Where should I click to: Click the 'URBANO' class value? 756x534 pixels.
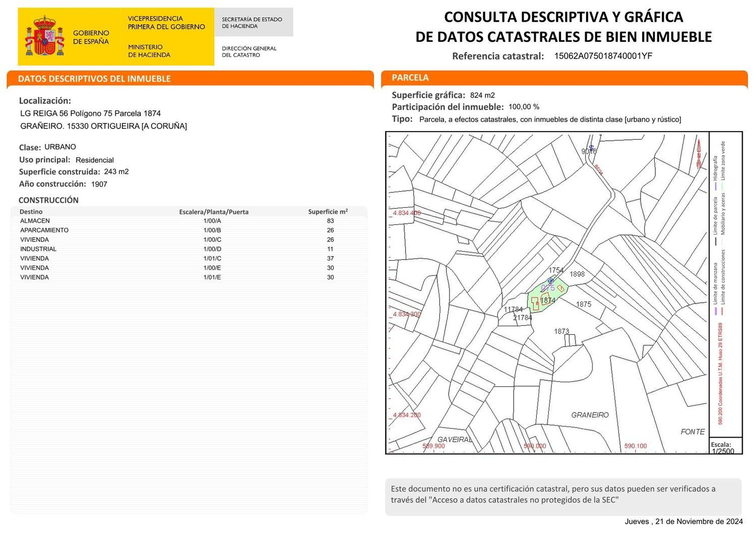click(x=60, y=147)
